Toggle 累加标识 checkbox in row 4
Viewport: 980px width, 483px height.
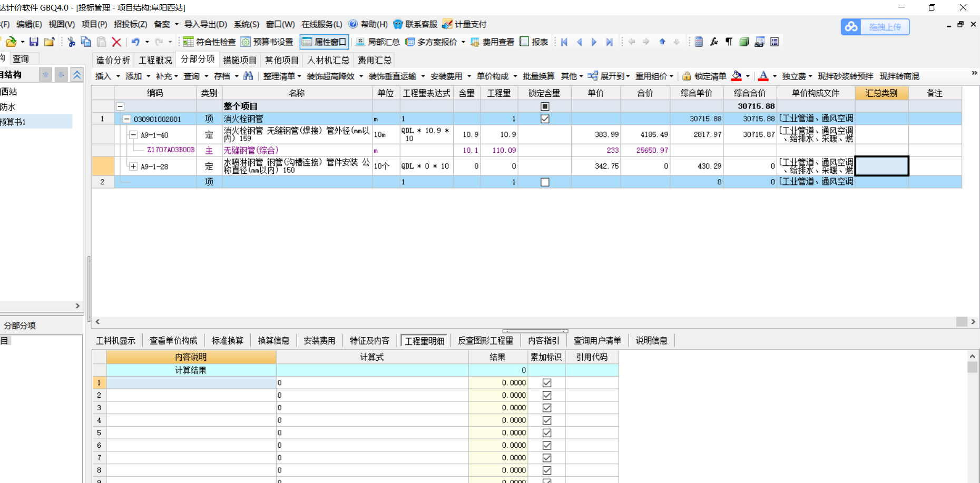pyautogui.click(x=547, y=420)
